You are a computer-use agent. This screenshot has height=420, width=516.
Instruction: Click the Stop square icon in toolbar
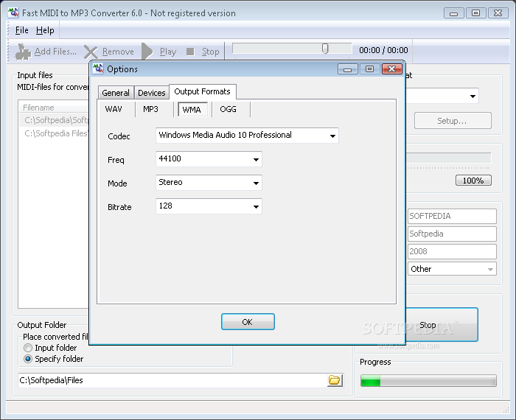coord(190,52)
